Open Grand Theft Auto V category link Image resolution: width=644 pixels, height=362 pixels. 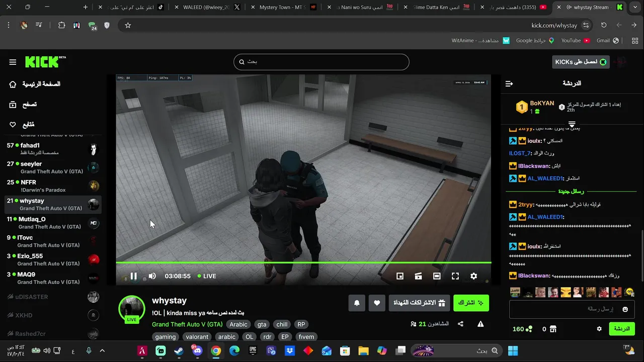click(x=187, y=325)
